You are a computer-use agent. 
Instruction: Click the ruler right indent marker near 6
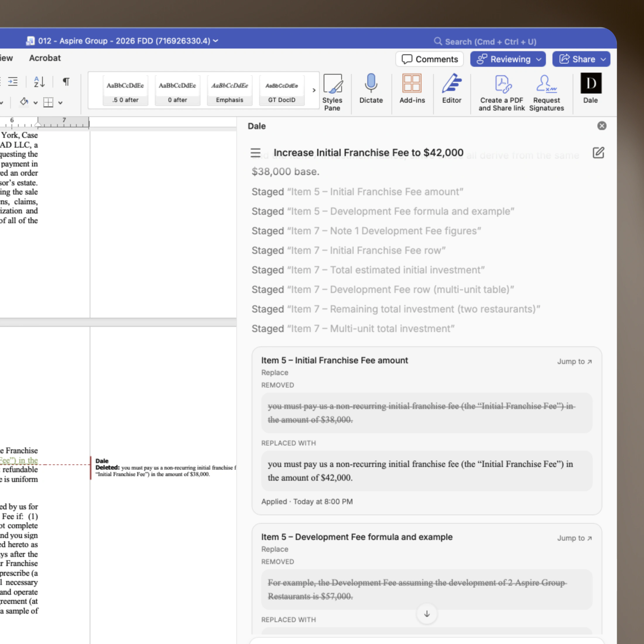[38, 124]
